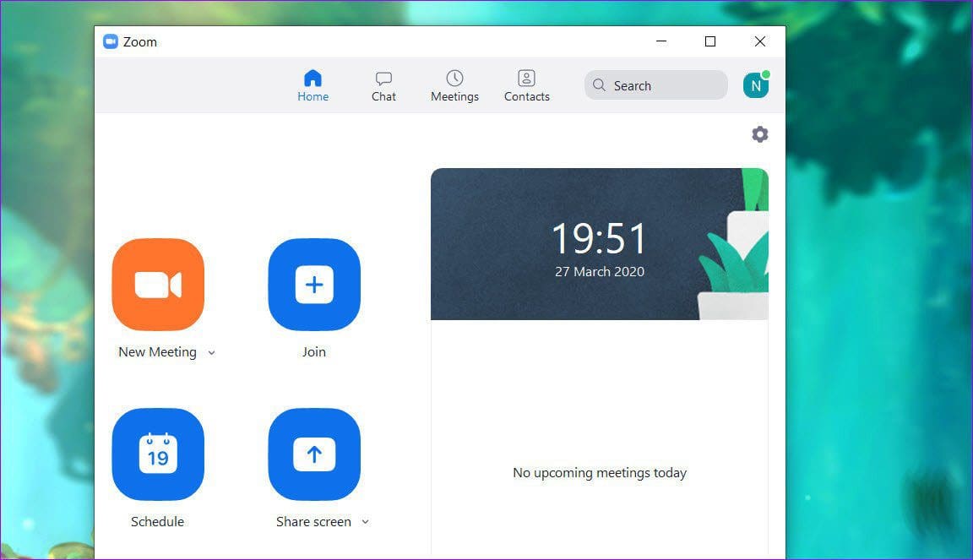Switch to the Home tab
The height and width of the screenshot is (560, 973).
(313, 85)
